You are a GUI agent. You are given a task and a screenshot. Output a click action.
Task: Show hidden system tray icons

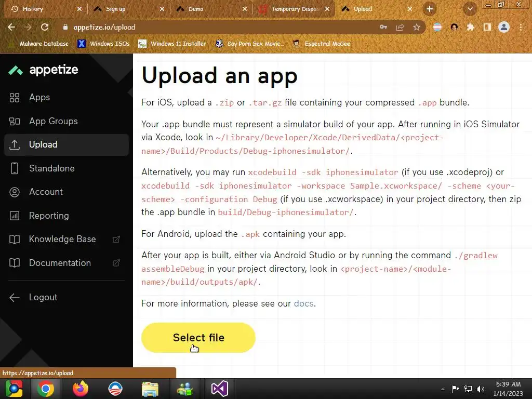443,389
